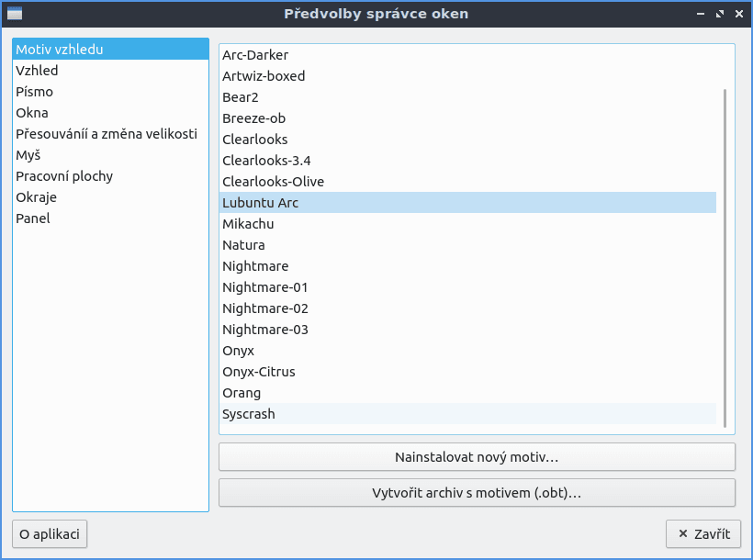Select the Okna category
Viewport: 753px width, 560px height.
[32, 113]
